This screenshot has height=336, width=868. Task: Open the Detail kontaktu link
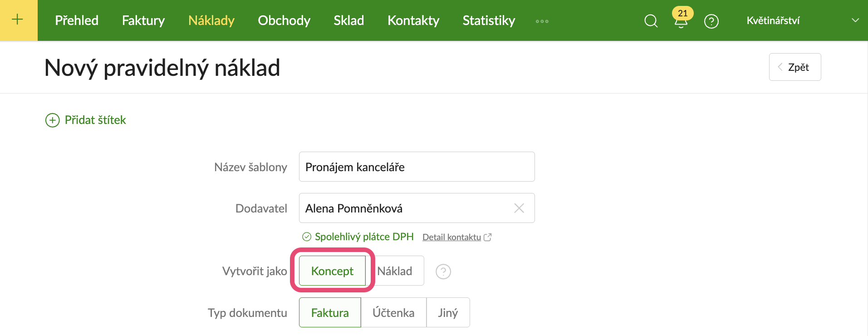451,237
